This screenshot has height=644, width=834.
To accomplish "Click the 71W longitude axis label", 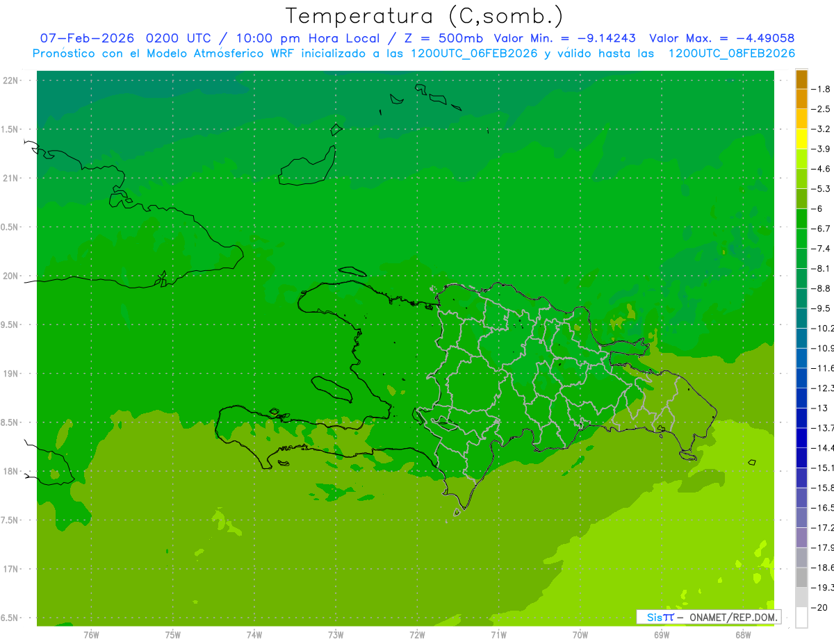I will click(498, 635).
